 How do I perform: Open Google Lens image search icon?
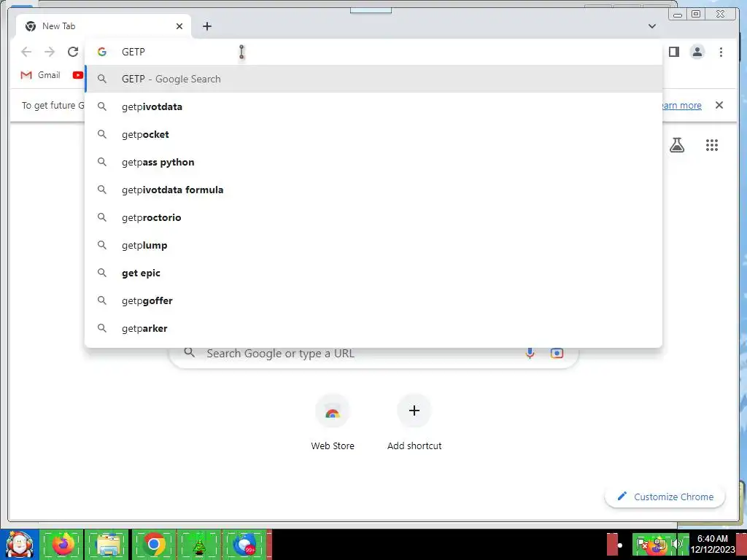[557, 354]
